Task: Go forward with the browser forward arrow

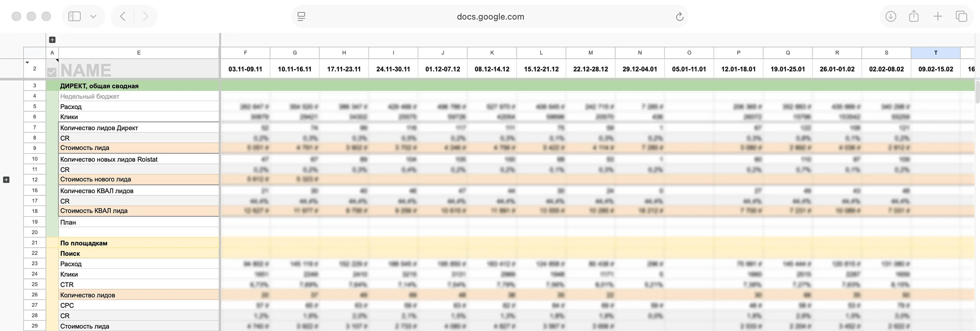Action: [145, 16]
